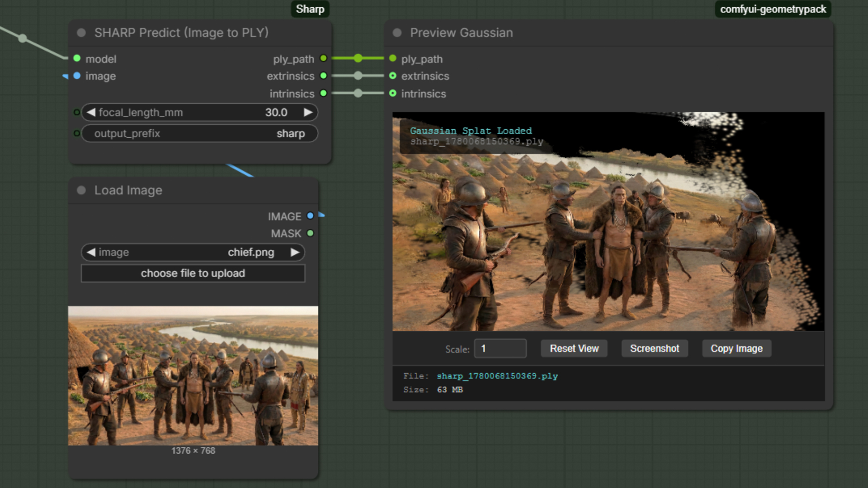868x488 pixels.
Task: Increase focal_length_mm with the right arrow
Action: 308,112
